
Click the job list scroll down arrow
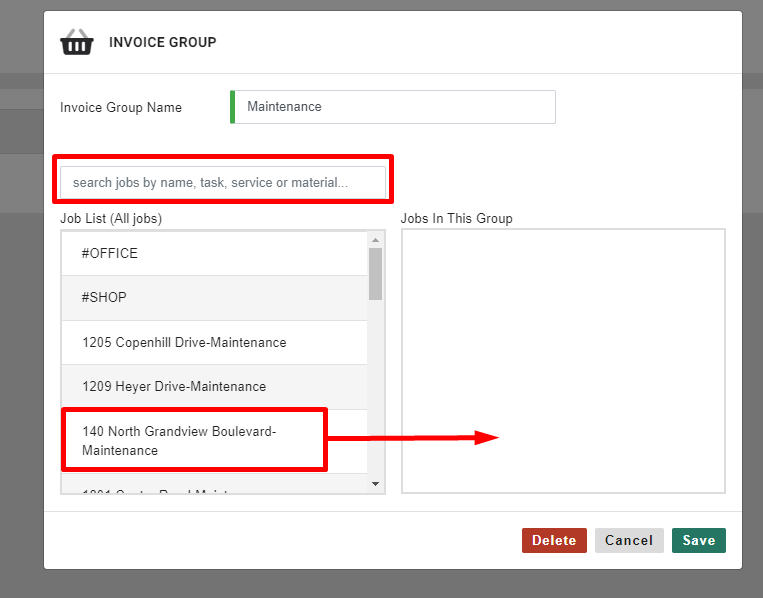pos(375,484)
